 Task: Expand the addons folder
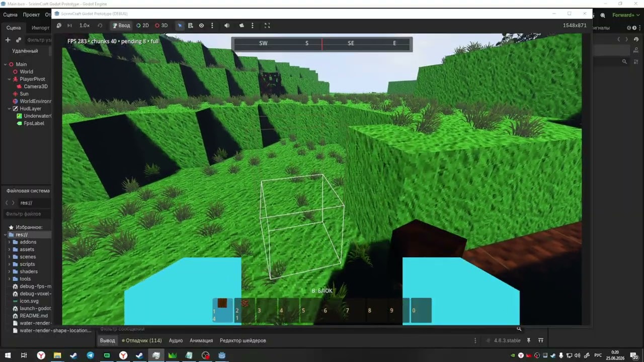(x=9, y=242)
